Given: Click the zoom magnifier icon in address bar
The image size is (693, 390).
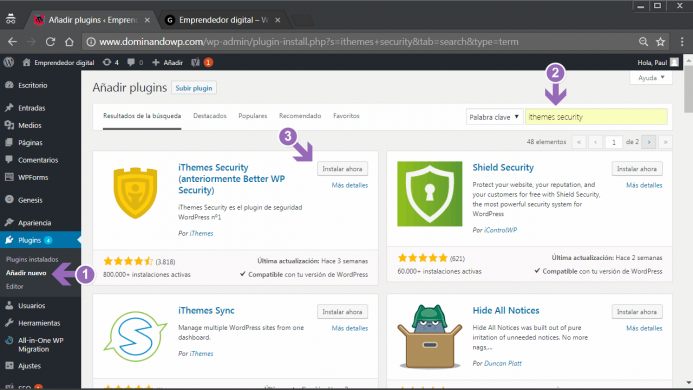Looking at the screenshot, I should 644,42.
